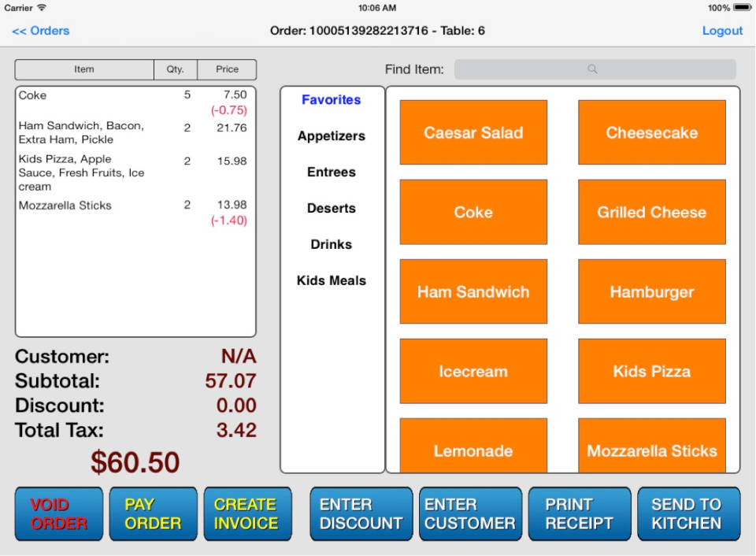756x556 pixels.
Task: Tap the Wi-Fi icon in status bar
Action: click(42, 8)
